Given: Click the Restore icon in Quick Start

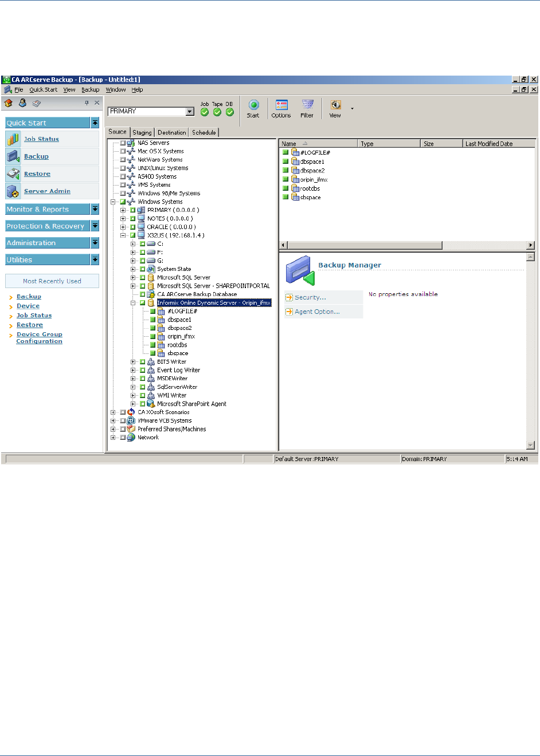Looking at the screenshot, I should (13, 174).
